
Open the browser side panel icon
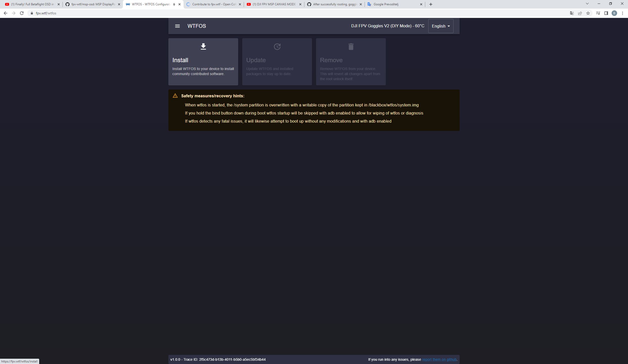pos(606,13)
